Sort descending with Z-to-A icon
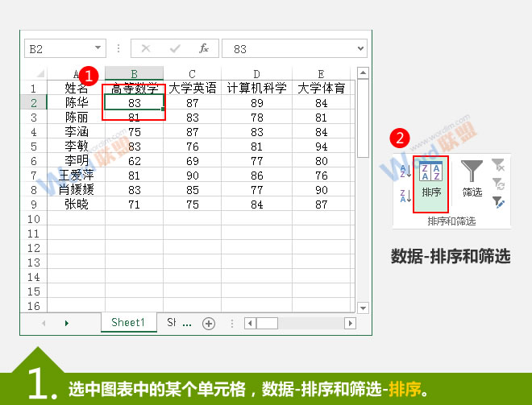 (405, 196)
